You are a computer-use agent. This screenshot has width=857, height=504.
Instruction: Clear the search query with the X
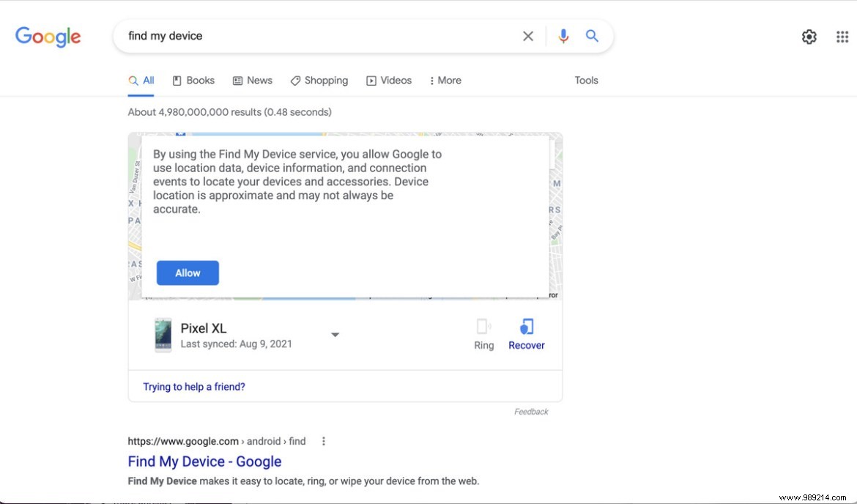[x=528, y=35]
